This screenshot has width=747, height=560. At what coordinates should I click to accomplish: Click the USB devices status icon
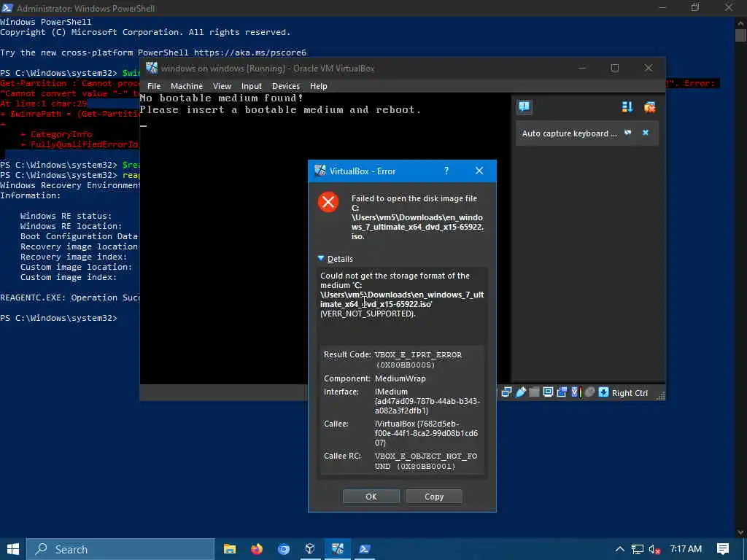[521, 392]
